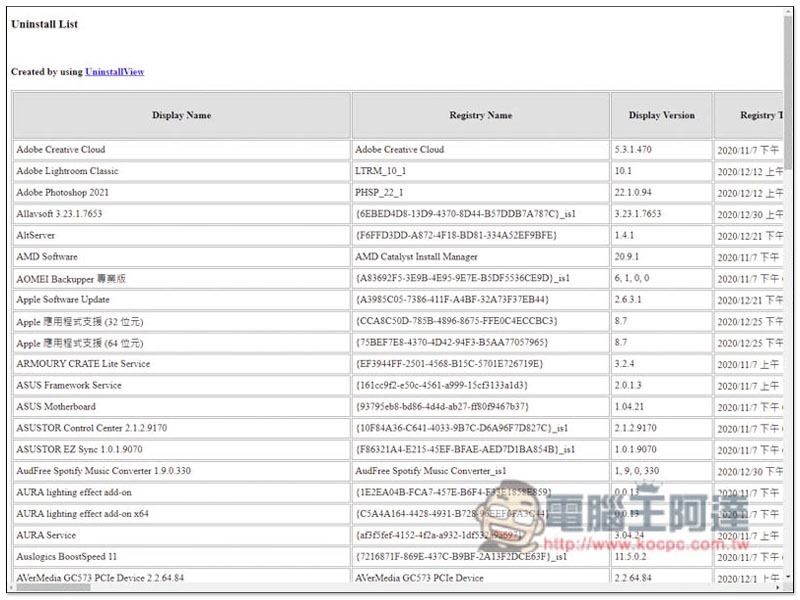Click the version 2.0.1.3 cell

click(662, 385)
